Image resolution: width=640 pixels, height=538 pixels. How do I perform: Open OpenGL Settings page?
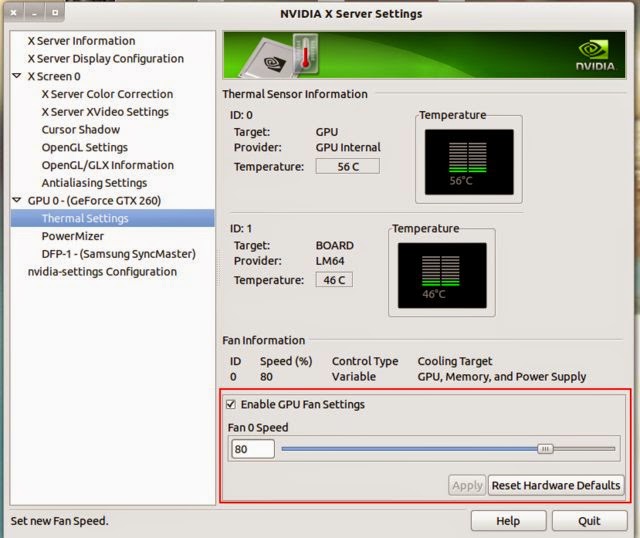[84, 147]
